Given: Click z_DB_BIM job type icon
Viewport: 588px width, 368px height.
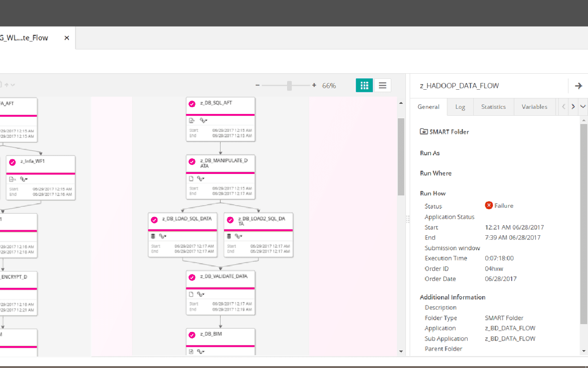Looking at the screenshot, I should click(192, 352).
